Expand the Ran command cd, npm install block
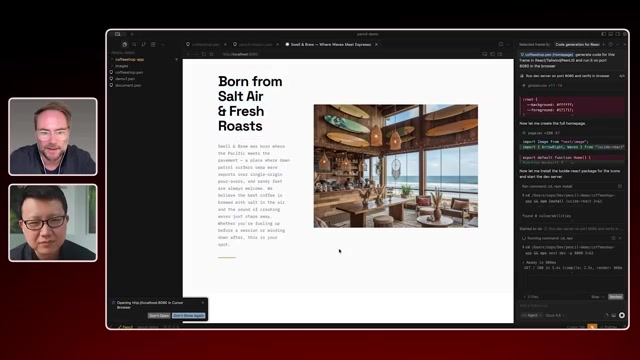 (547, 187)
